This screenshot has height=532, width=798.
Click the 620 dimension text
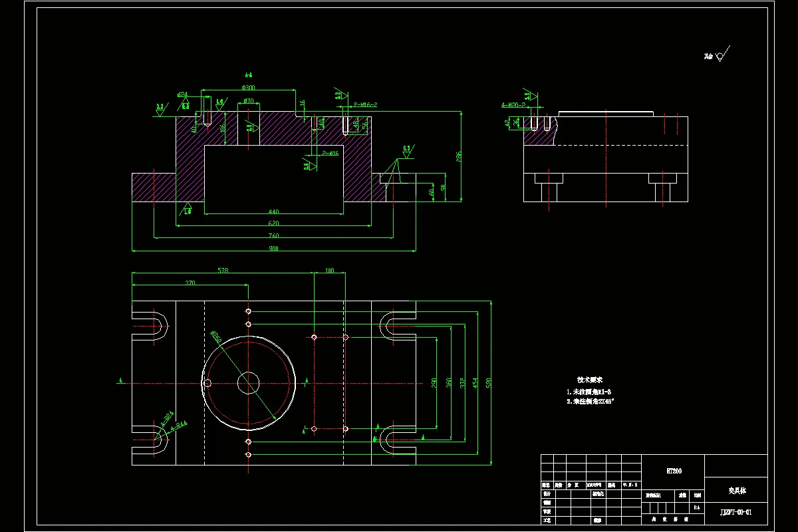pos(273,223)
